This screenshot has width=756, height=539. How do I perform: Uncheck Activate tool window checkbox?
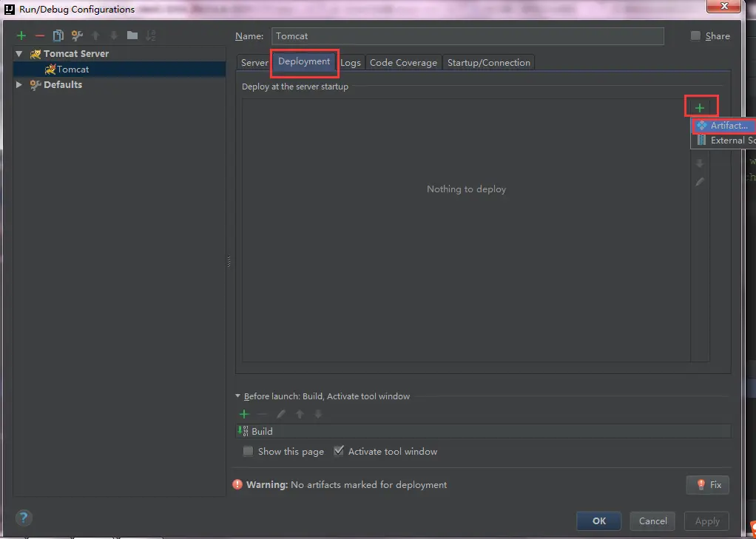click(339, 451)
